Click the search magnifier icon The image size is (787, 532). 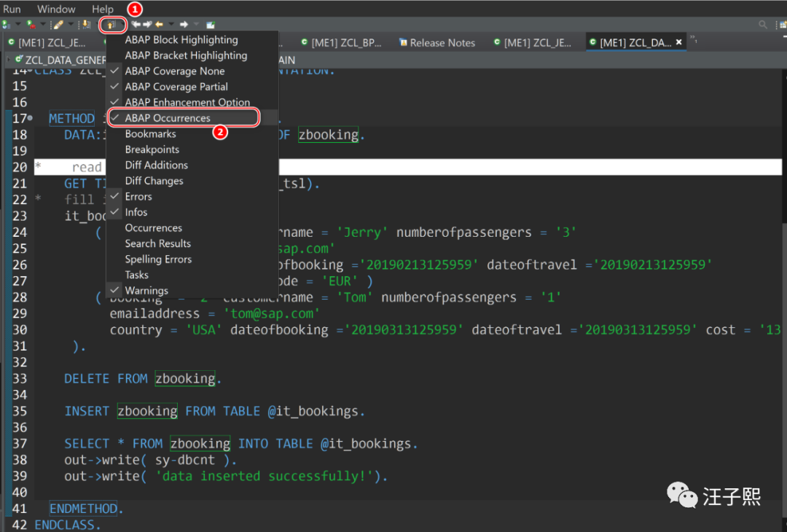(x=763, y=25)
